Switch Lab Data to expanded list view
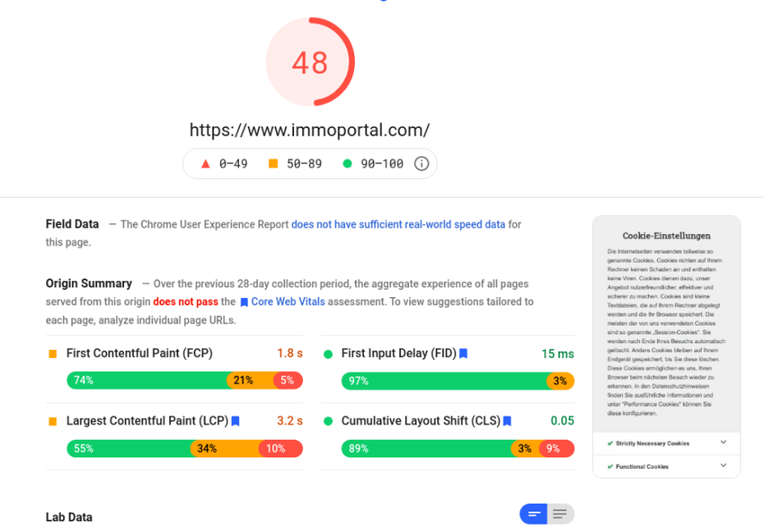Screen dimensions: 764x532 [x=560, y=514]
